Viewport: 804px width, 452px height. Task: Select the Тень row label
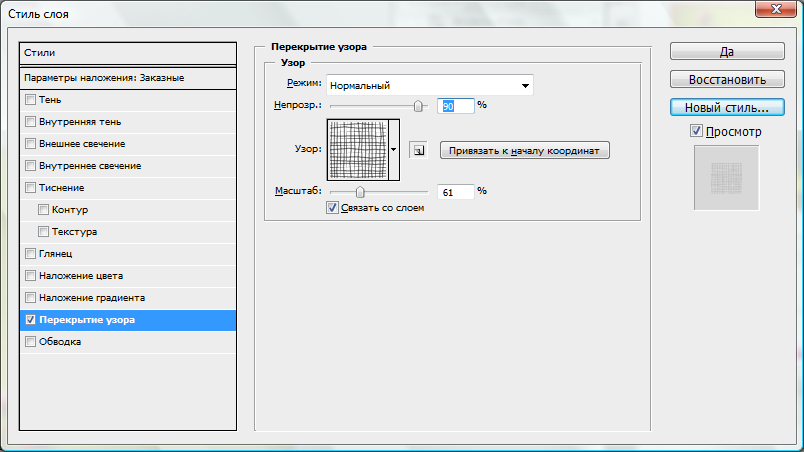(x=50, y=100)
